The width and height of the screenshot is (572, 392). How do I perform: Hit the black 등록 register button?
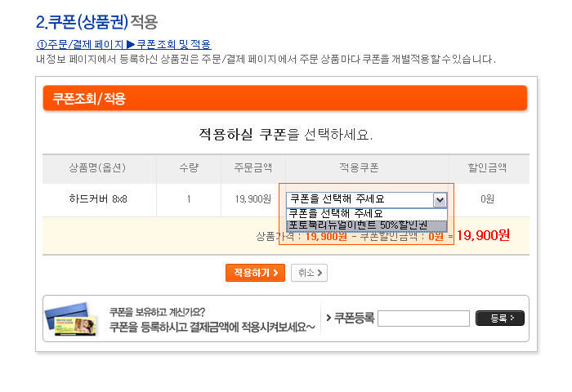[499, 318]
